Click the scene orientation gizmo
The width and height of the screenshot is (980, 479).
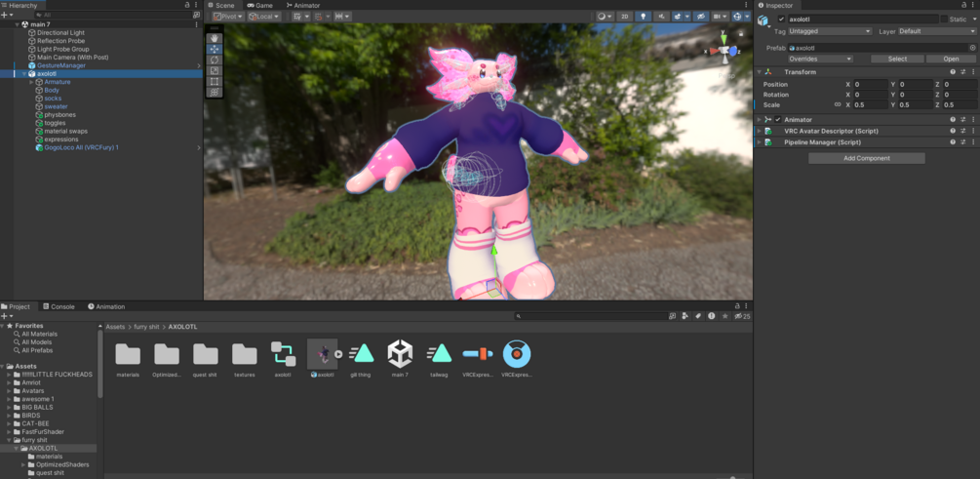coord(725,52)
